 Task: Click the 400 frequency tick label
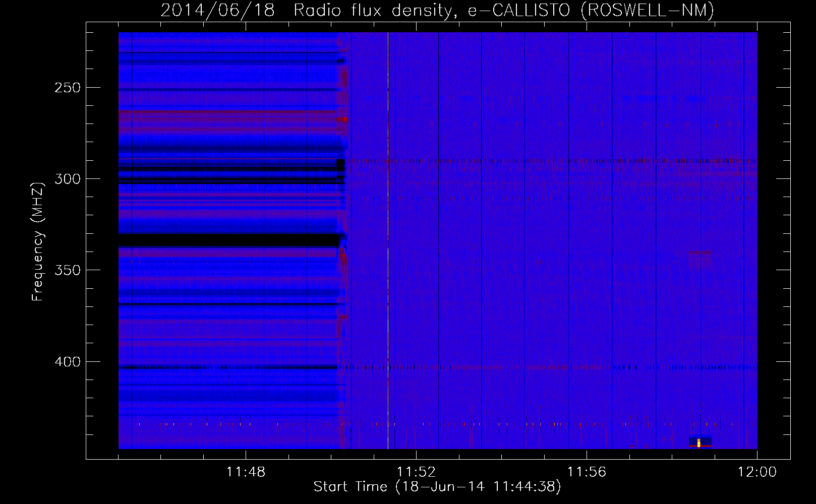coord(68,362)
